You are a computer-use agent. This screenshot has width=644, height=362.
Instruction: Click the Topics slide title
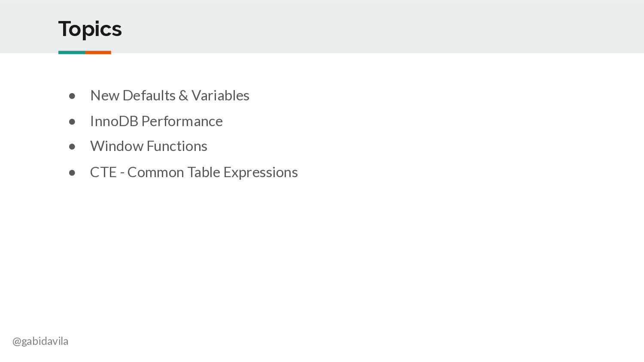[x=90, y=30]
